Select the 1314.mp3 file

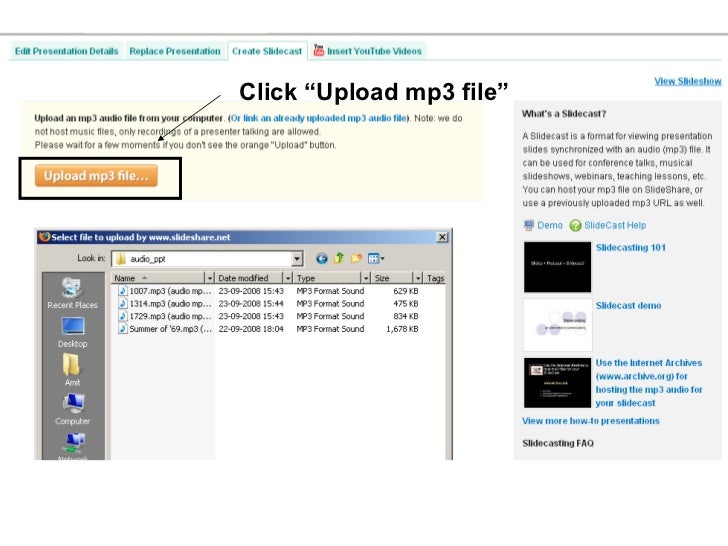[x=170, y=304]
